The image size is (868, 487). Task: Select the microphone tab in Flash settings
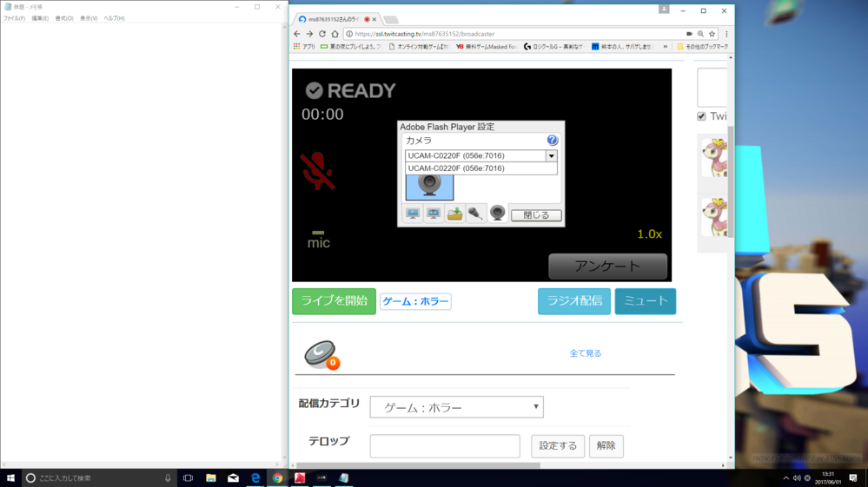[x=476, y=214]
